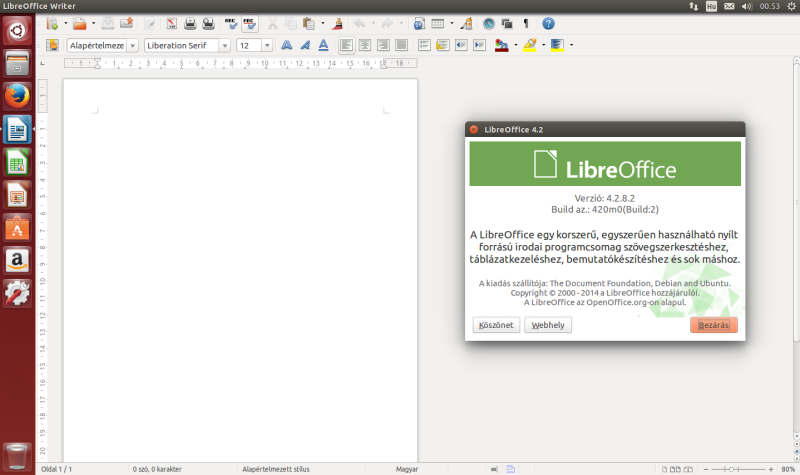This screenshot has width=800, height=475.
Task: Click the Export as PDF icon
Action: pos(171,23)
